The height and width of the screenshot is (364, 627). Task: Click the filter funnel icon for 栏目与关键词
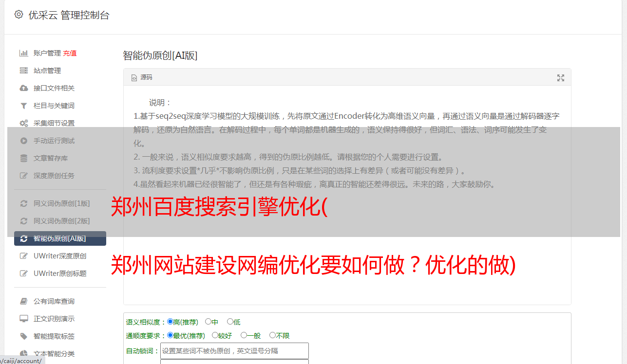point(23,106)
